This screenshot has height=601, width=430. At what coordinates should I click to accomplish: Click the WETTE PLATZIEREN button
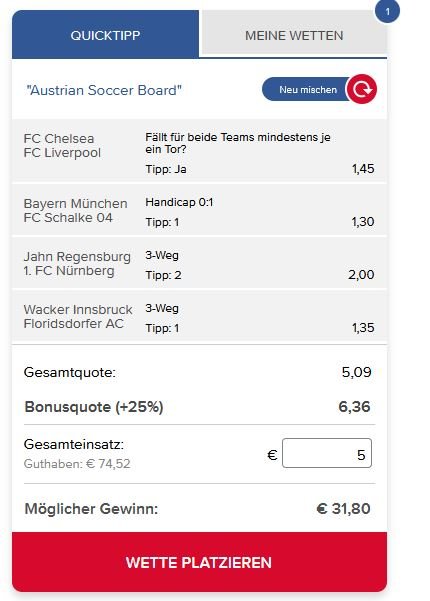click(x=199, y=562)
